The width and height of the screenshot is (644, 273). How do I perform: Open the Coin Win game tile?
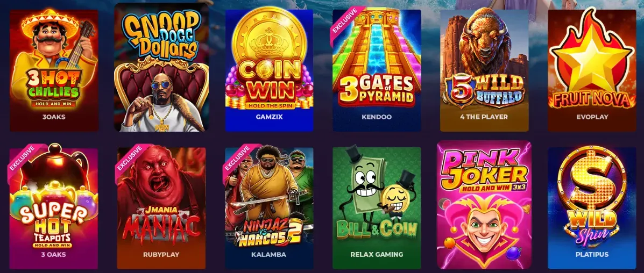(x=269, y=70)
